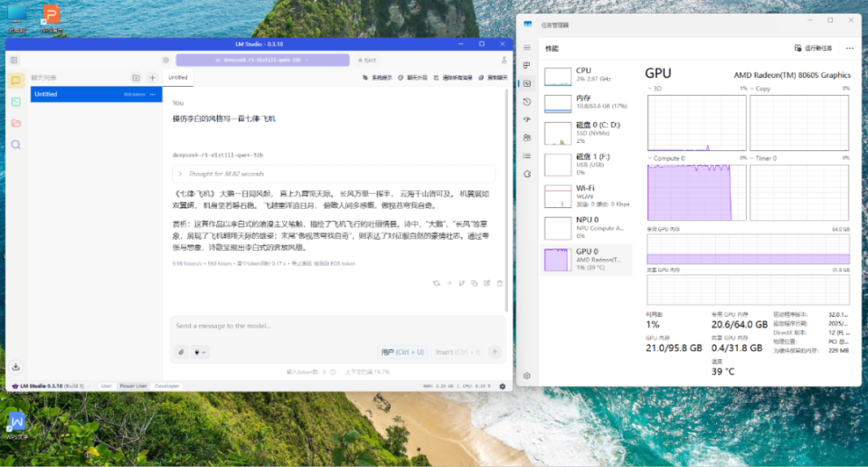Open Compute 0 engine graph dropdown
This screenshot has height=467, width=868.
pos(666,158)
